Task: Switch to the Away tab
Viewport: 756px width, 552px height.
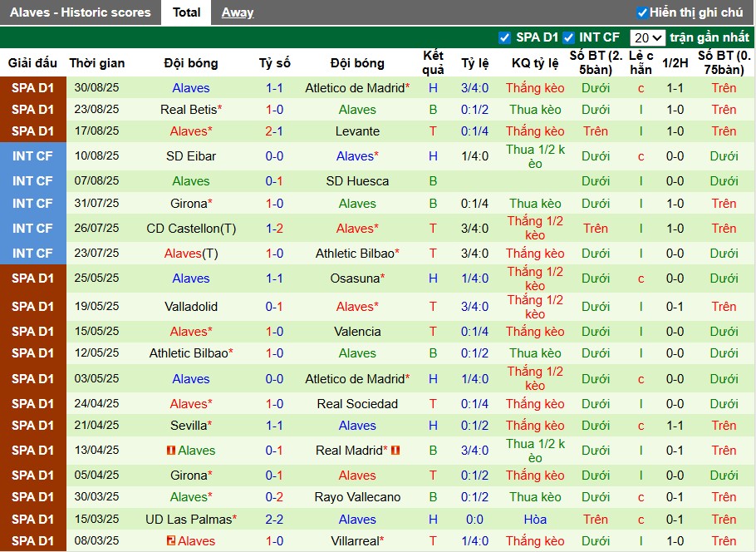Action: point(238,12)
